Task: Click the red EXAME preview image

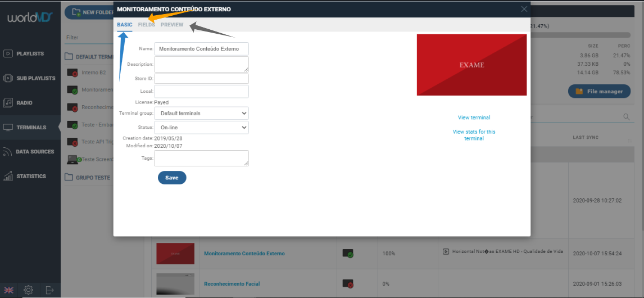Action: point(471,65)
